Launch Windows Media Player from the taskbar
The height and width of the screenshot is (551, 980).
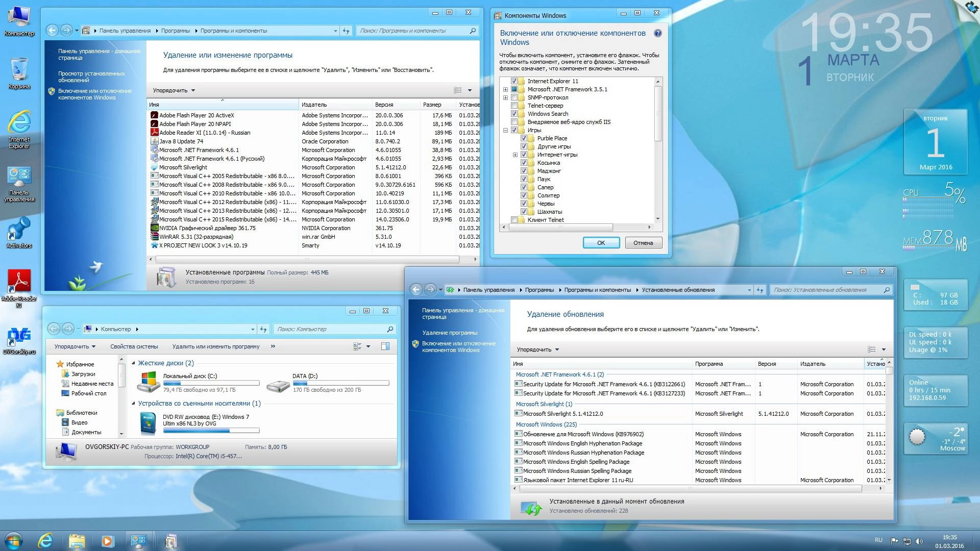(107, 540)
